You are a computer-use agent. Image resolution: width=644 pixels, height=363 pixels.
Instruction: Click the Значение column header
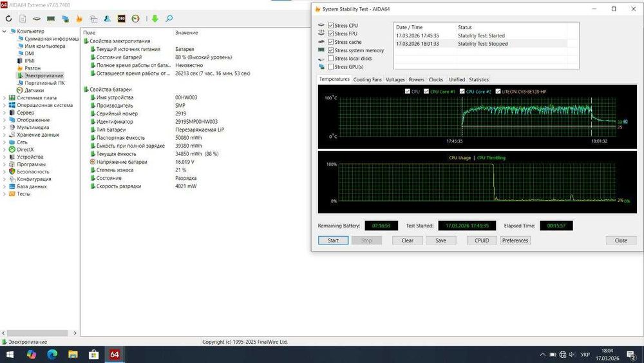pyautogui.click(x=187, y=32)
